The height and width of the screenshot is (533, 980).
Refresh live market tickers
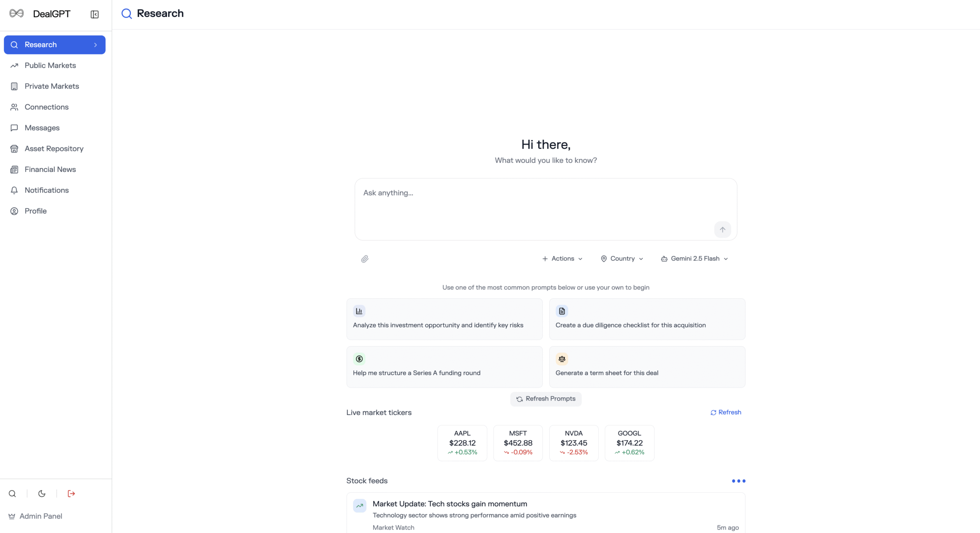coord(725,412)
